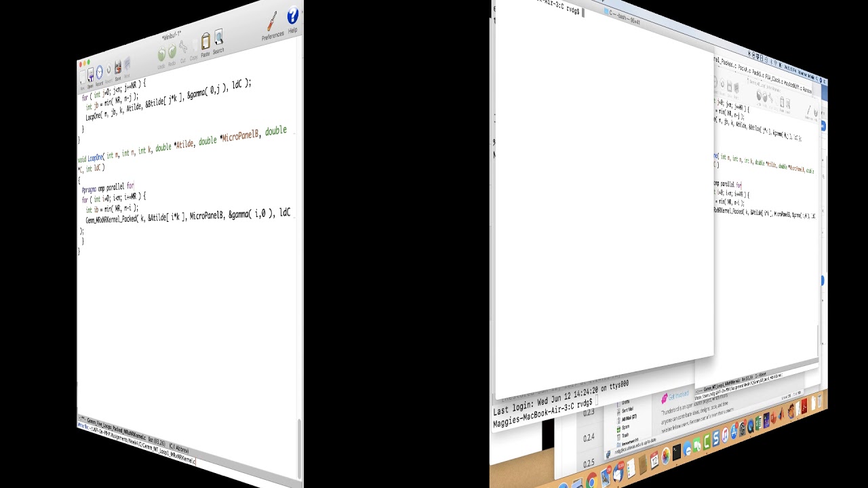Open Thunderbird icon with badge in the Dock
868x488 pixels.
618,472
